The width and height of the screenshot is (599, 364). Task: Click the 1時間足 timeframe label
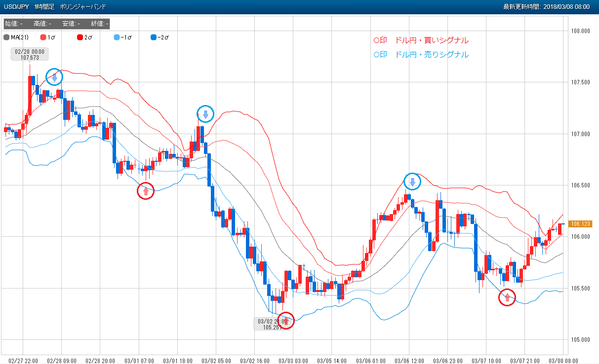click(x=44, y=6)
